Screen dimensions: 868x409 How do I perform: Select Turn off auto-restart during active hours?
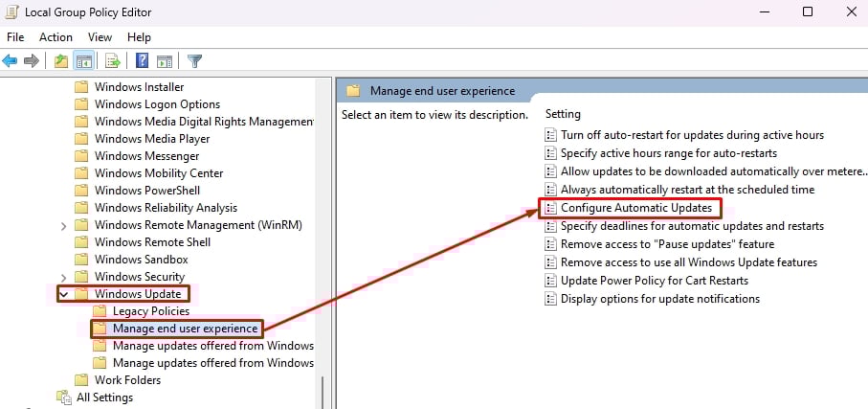click(692, 135)
